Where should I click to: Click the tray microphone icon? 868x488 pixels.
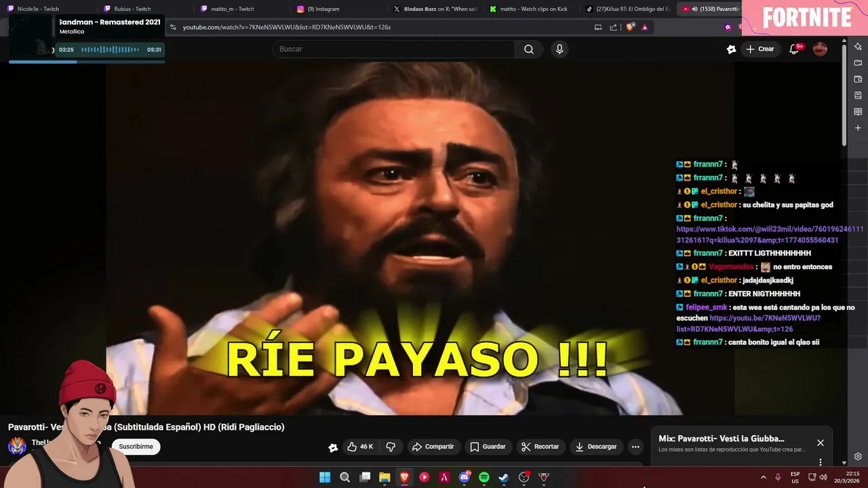tap(778, 477)
